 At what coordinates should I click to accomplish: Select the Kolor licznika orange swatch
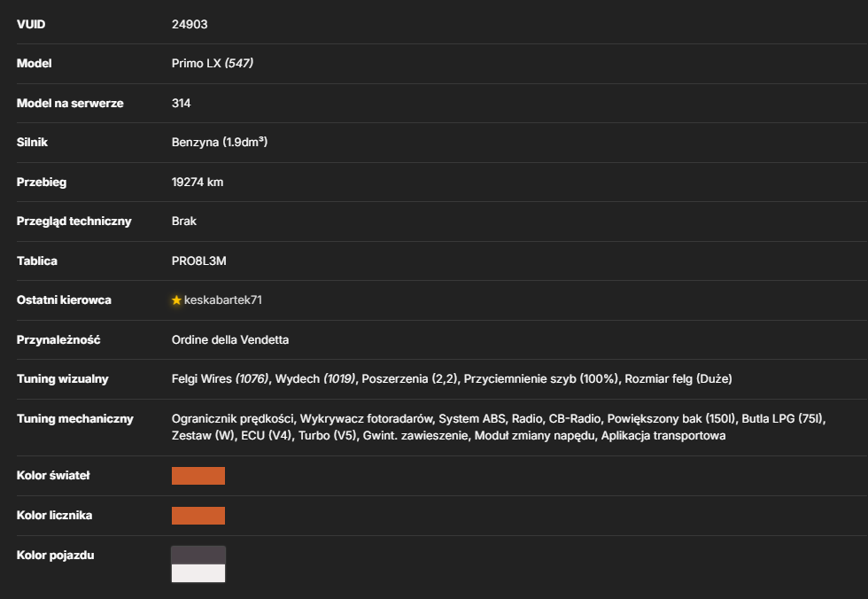coord(198,516)
